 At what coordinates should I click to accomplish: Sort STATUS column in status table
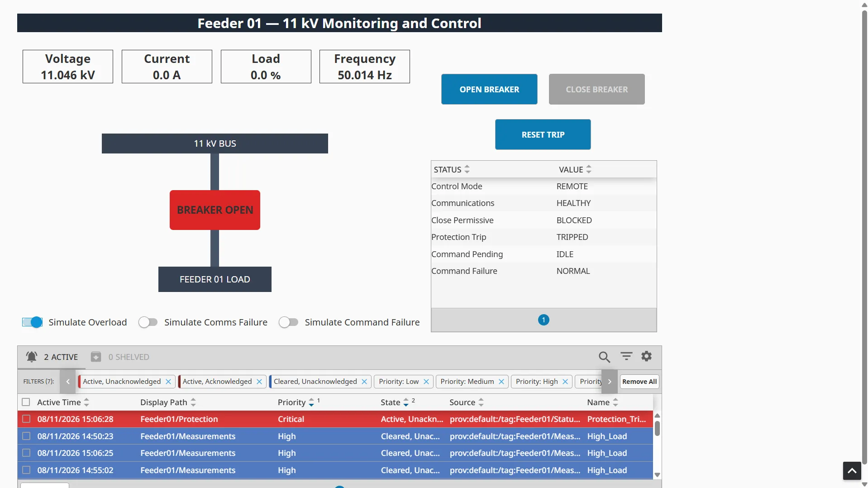pyautogui.click(x=467, y=169)
